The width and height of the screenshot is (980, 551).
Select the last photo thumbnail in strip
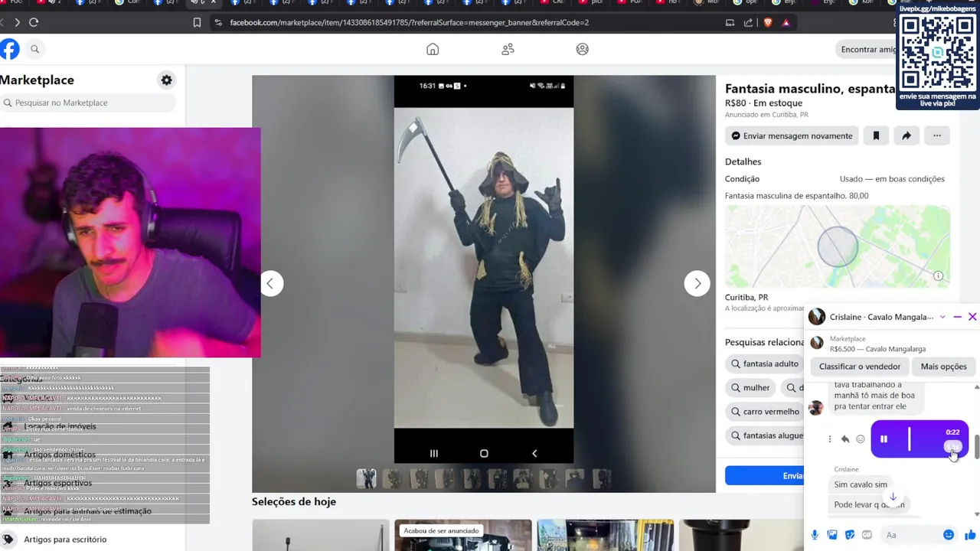click(601, 478)
